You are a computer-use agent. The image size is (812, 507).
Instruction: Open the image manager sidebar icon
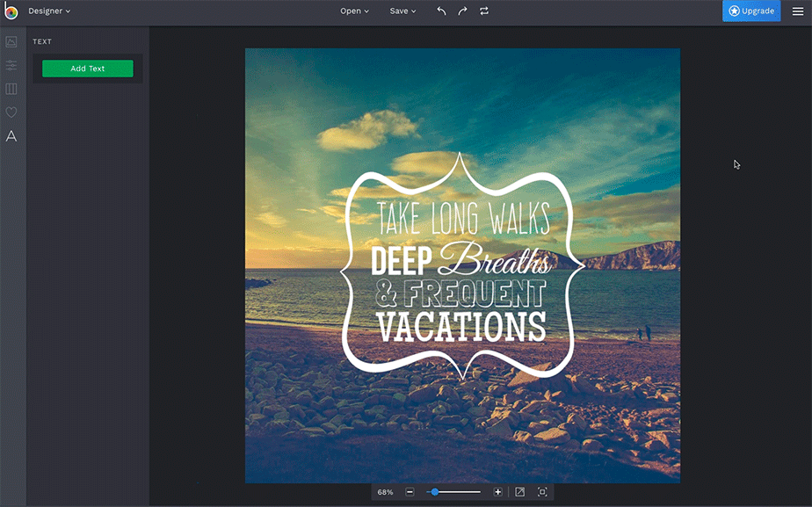point(11,42)
